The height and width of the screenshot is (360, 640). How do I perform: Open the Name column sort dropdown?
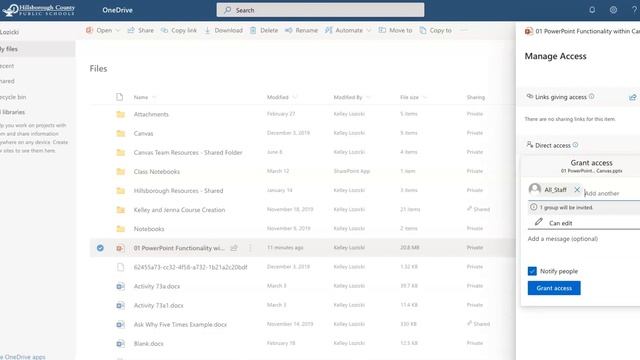(154, 97)
